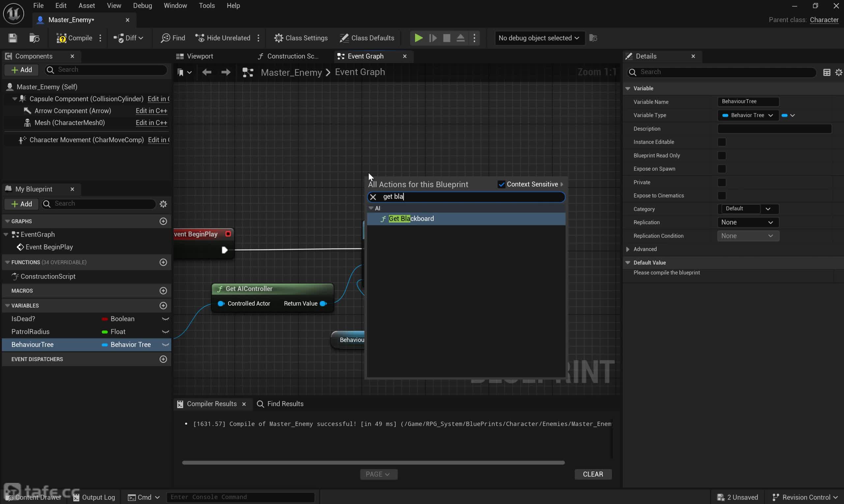The image size is (844, 504).
Task: Navigate forward in graph history
Action: pos(226,72)
